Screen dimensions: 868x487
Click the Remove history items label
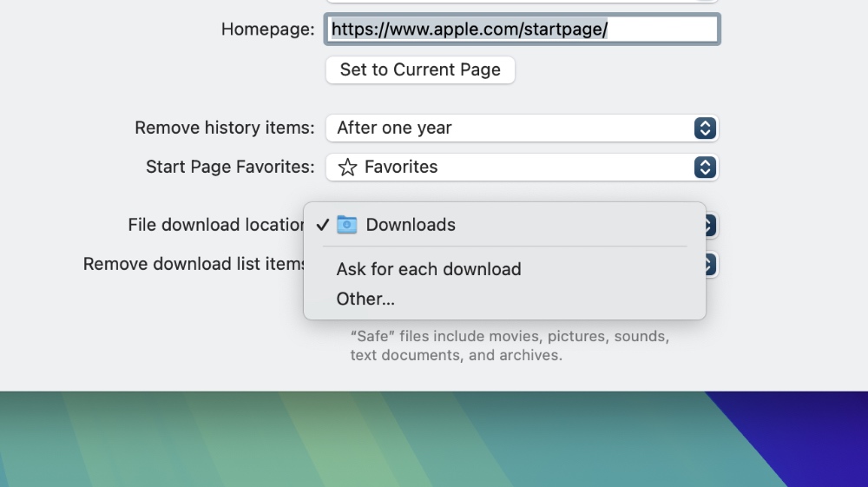[224, 128]
